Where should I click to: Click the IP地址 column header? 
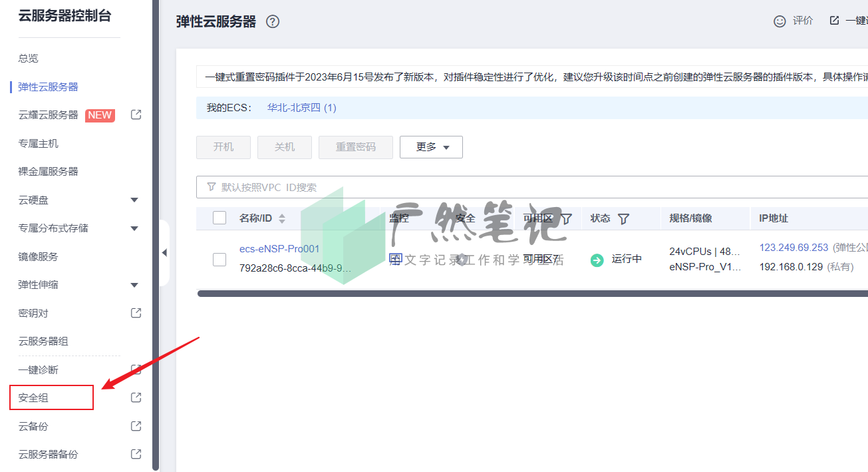click(x=774, y=218)
